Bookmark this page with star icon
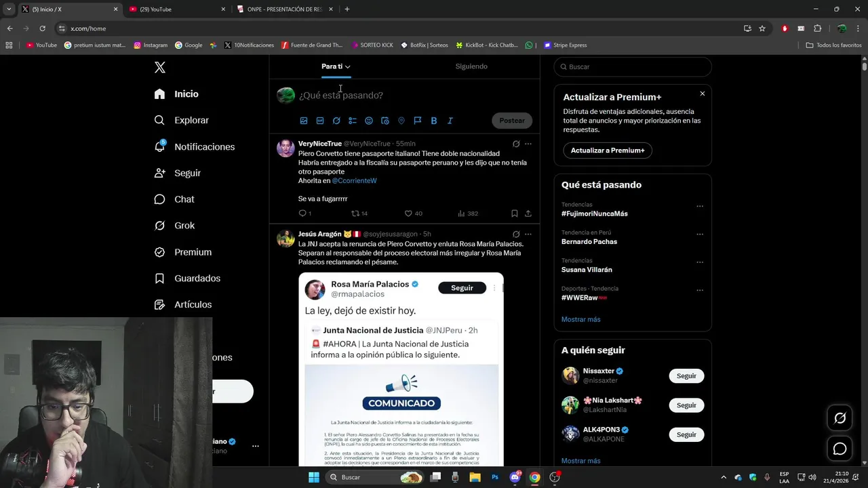Screen dimensions: 868x488 pos(762,28)
